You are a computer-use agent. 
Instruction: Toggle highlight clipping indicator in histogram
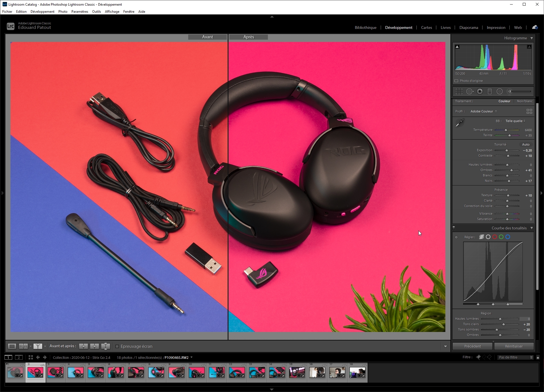[x=529, y=47]
